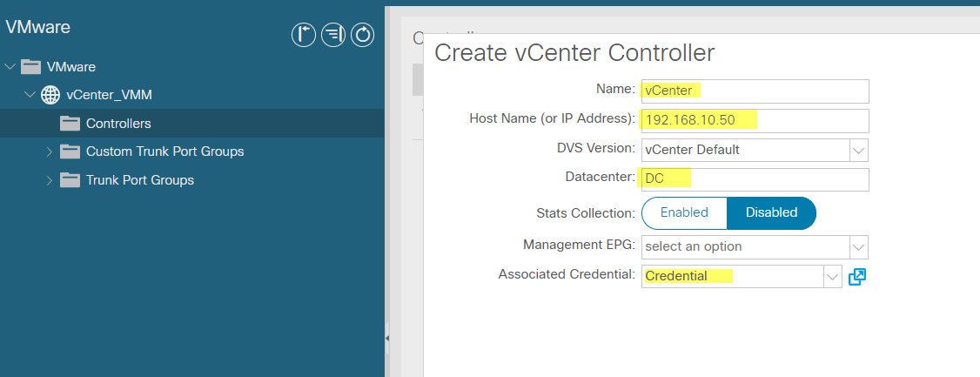Click the VMware panel heading text
This screenshot has height=377, width=980.
click(x=37, y=27)
